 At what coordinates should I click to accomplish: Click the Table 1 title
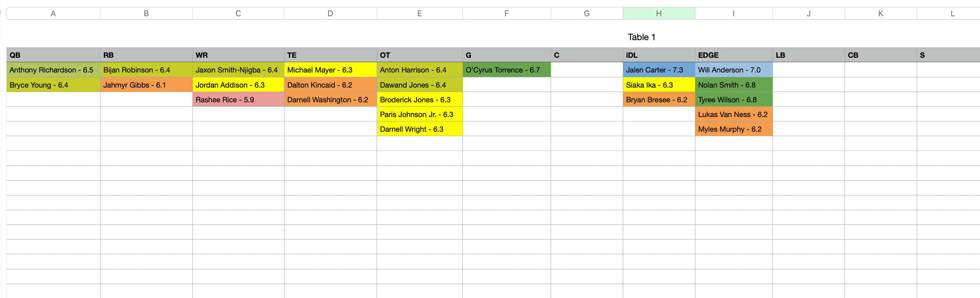641,37
